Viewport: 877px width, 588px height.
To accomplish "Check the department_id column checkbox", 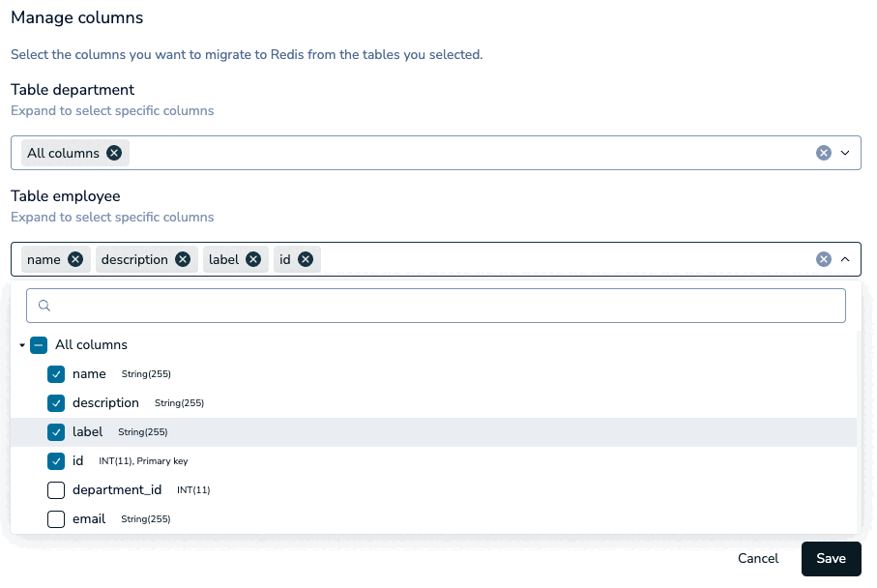I will [56, 490].
